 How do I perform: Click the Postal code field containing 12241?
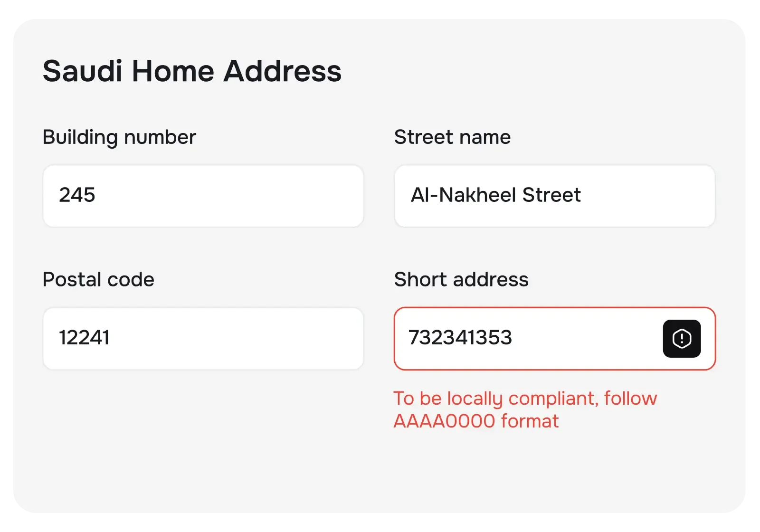coord(203,338)
